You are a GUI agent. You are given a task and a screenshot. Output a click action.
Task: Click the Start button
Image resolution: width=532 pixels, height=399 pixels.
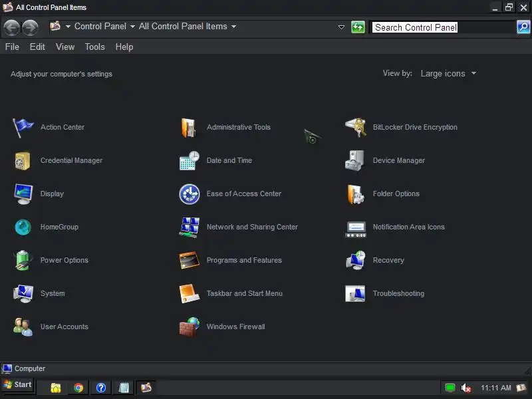pyautogui.click(x=18, y=385)
